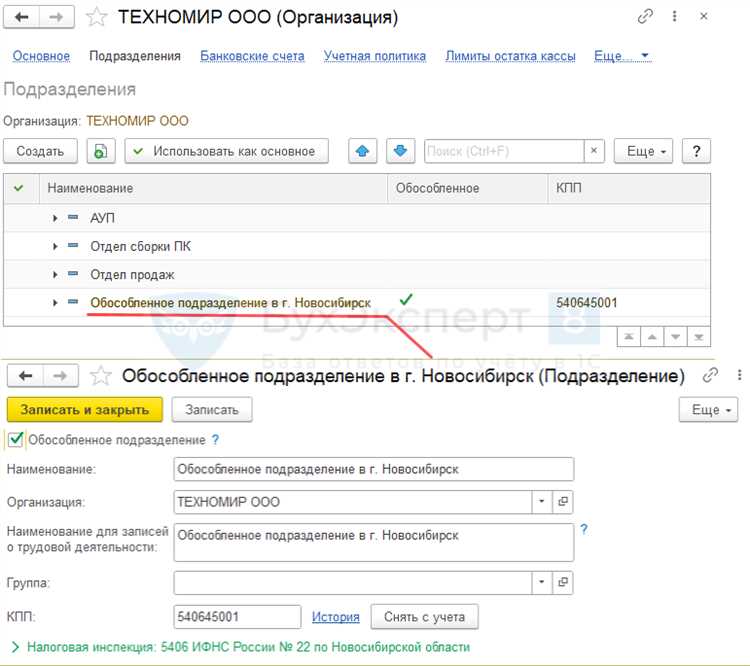Expand the АУП department row
The image size is (750, 666).
[55, 218]
